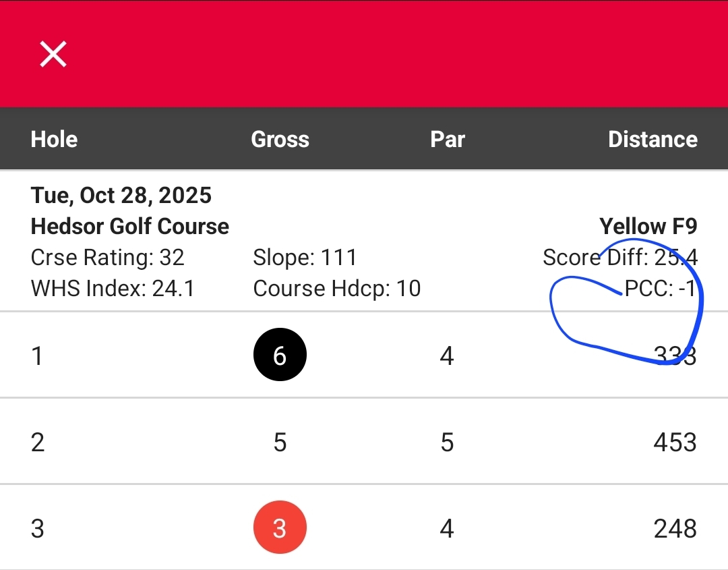Select hole number 1 row
Viewport: 728px width, 570px height.
tap(364, 355)
